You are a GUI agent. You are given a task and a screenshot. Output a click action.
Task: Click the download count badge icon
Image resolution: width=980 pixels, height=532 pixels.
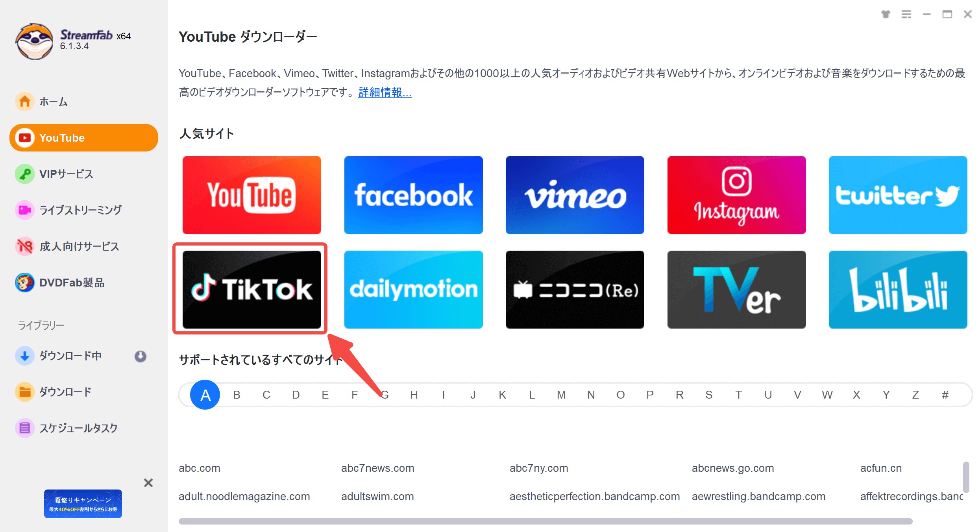(141, 356)
